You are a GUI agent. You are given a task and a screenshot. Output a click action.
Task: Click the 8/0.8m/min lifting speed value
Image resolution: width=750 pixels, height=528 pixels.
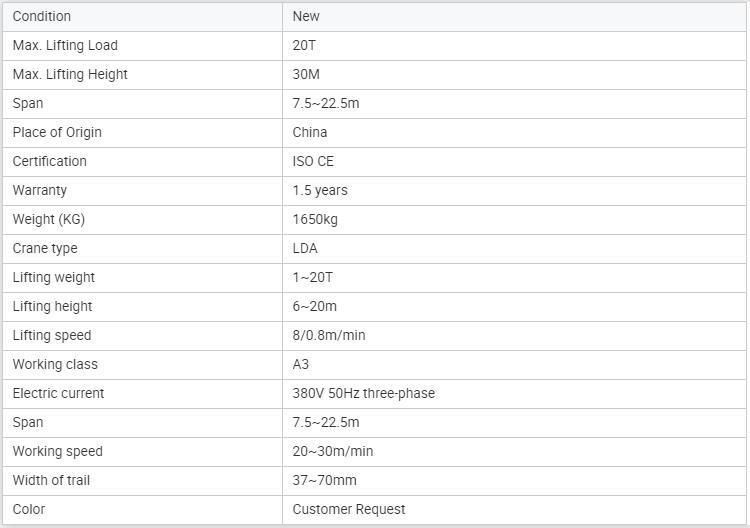(329, 335)
